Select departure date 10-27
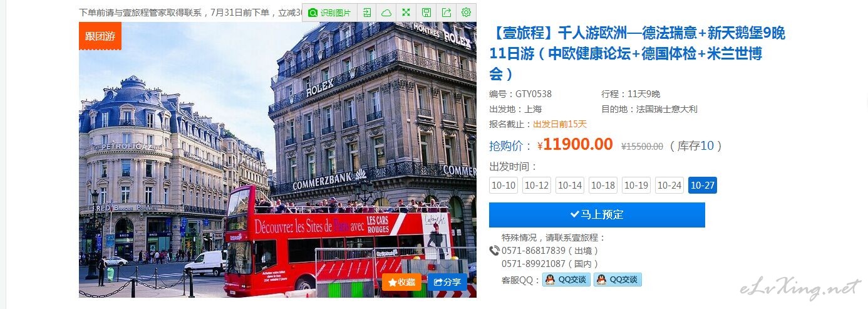This screenshot has height=309, width=868. point(703,186)
